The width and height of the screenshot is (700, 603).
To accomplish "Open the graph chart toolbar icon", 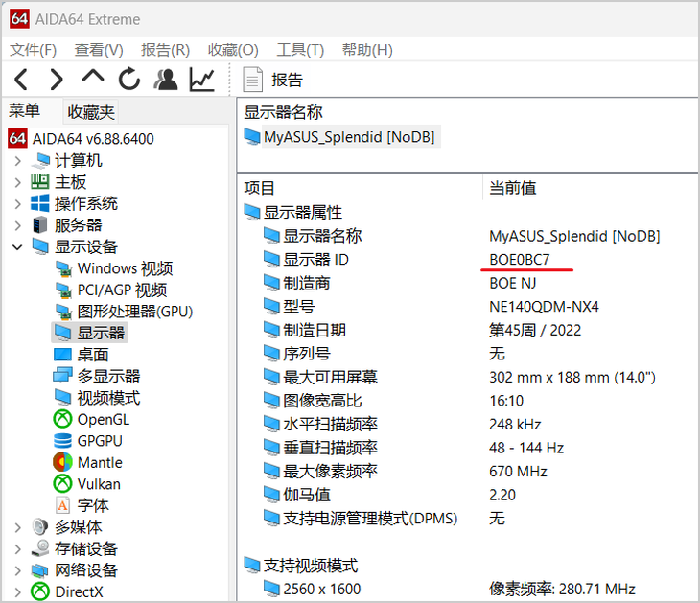I will pyautogui.click(x=202, y=80).
